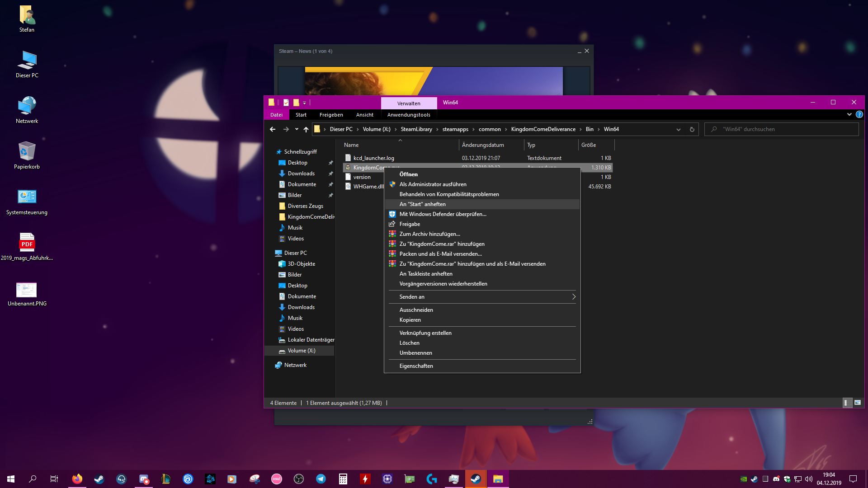
Task: Open the Ansicht ribbon tab
Action: tap(364, 115)
